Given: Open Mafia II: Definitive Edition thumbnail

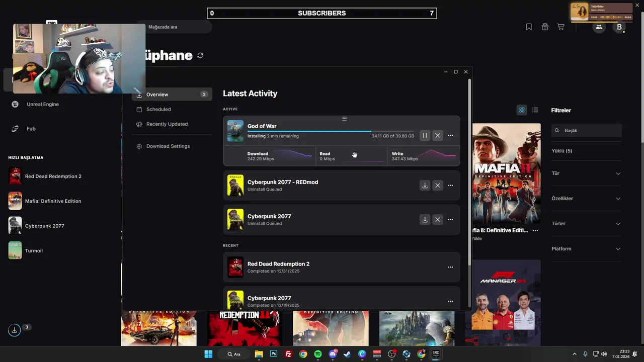Looking at the screenshot, I should coord(506,173).
